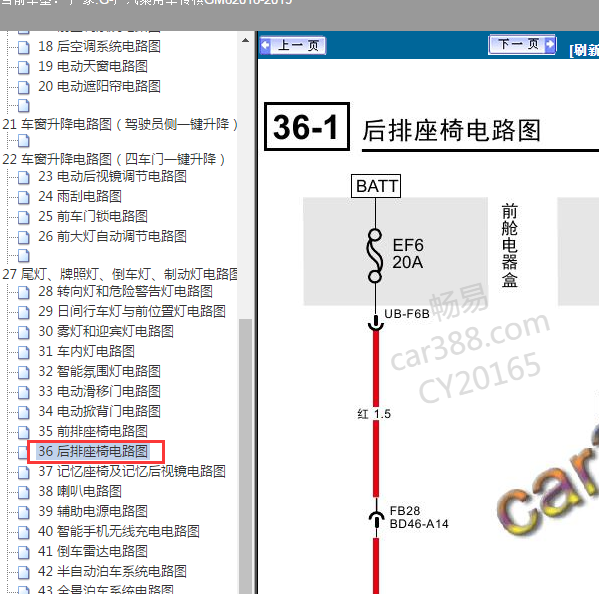Click document icon beside 20 电动遮阳帘电路图
The height and width of the screenshot is (594, 599).
point(24,87)
